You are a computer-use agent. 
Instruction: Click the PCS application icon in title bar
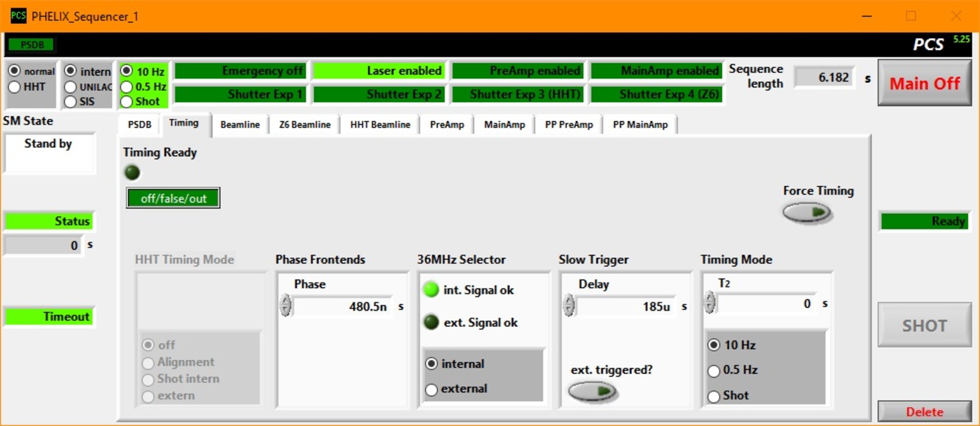coord(18,16)
